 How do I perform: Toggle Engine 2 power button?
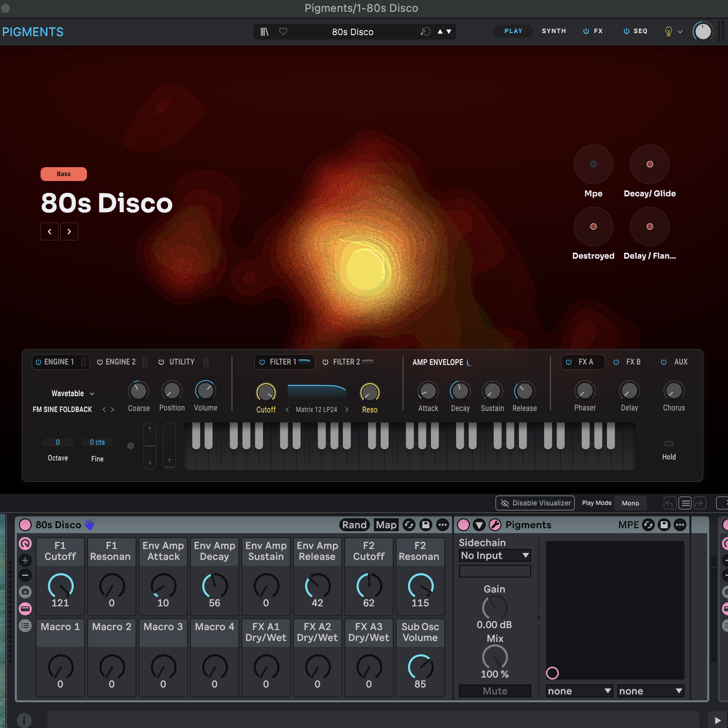point(100,362)
